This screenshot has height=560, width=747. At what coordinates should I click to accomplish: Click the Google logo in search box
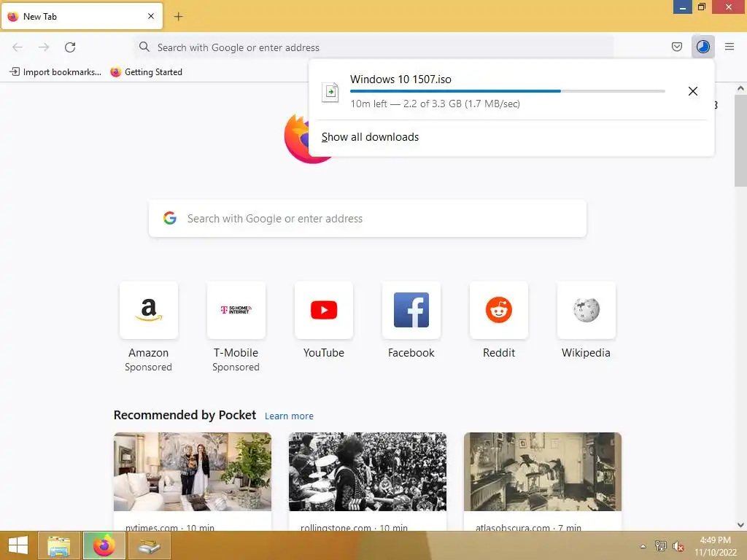tap(170, 218)
